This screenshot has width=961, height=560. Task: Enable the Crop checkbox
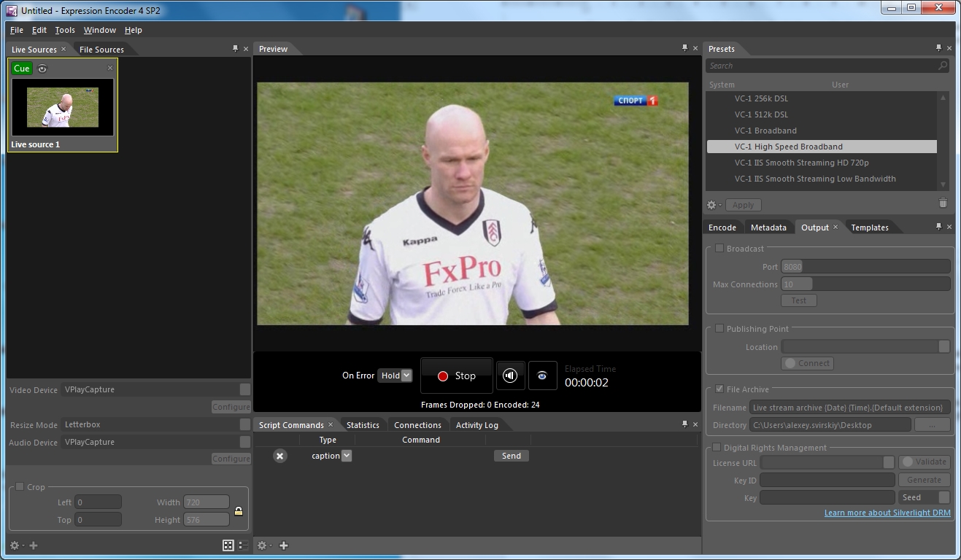pyautogui.click(x=20, y=486)
